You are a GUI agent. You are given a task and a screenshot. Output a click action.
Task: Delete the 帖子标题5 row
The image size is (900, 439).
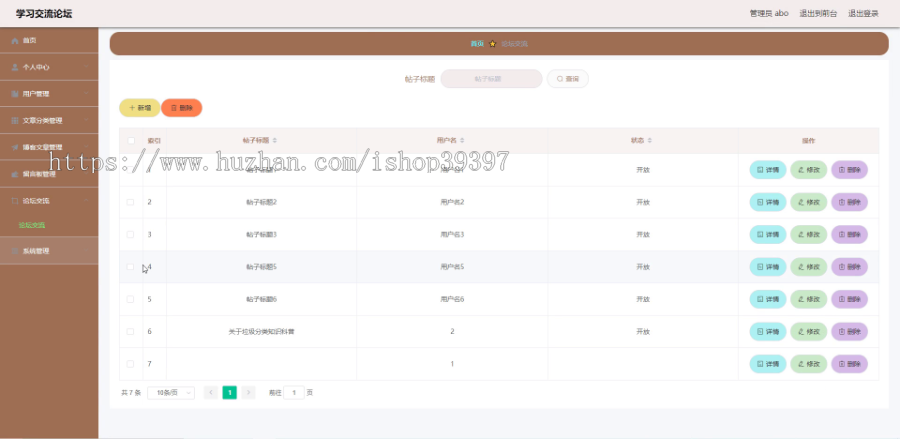(849, 267)
